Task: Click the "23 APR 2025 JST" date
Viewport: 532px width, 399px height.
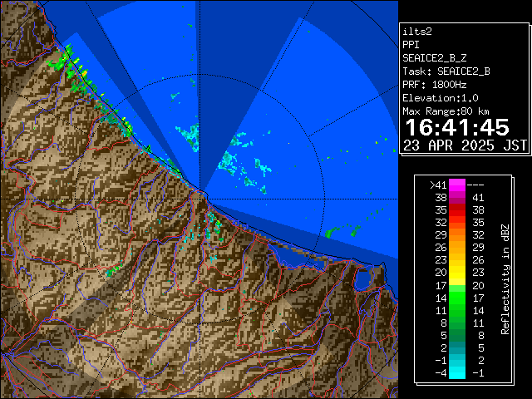Action: point(465,145)
